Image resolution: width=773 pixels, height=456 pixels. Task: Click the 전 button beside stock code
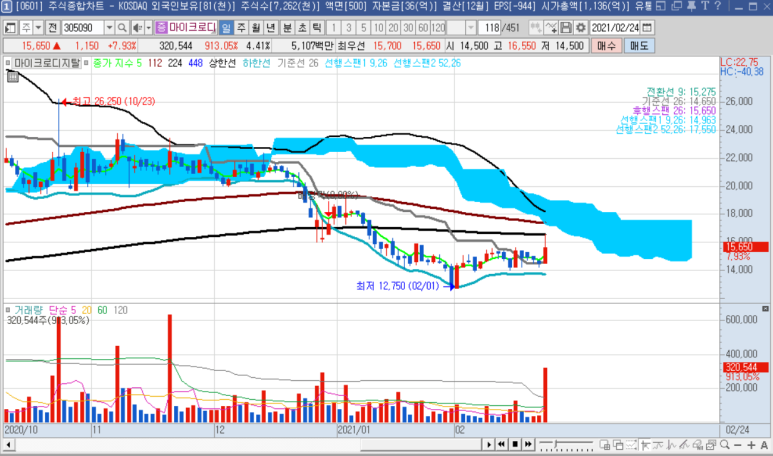click(x=53, y=28)
